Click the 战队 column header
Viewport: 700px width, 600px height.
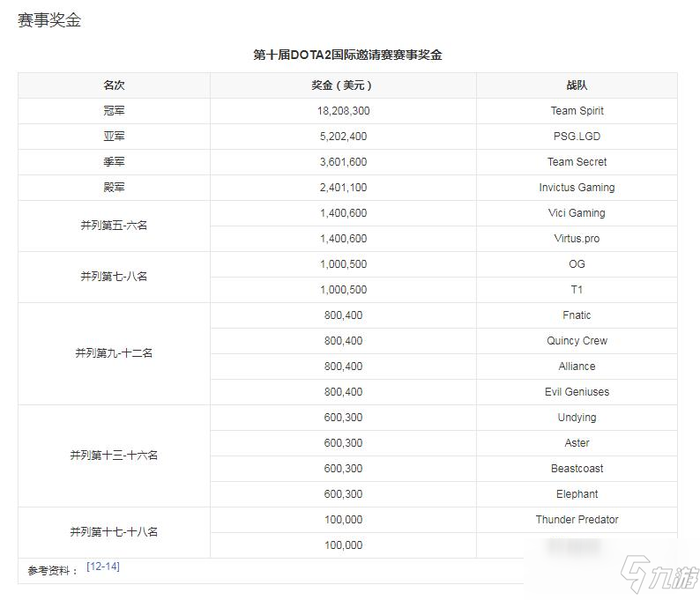[577, 85]
